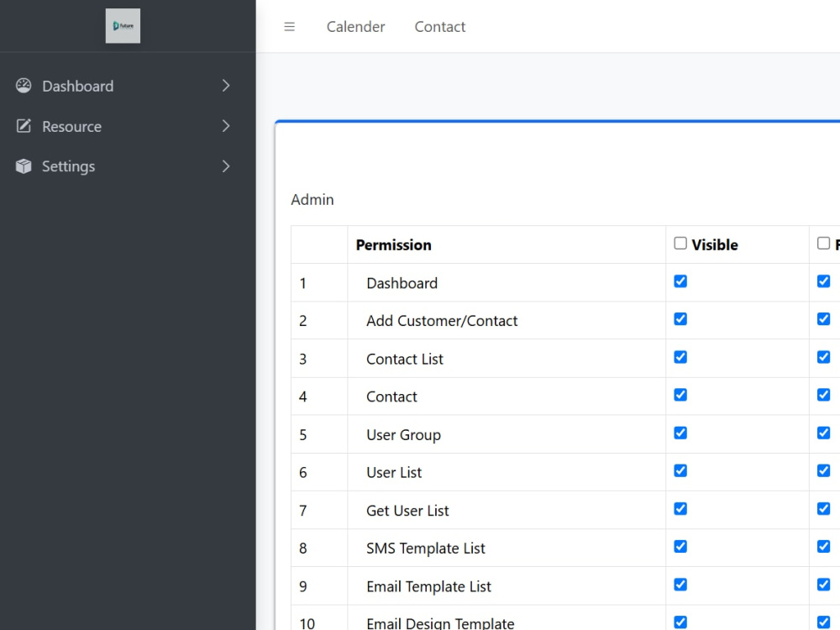
Task: Uncheck Visible for Get User List
Action: [680, 508]
